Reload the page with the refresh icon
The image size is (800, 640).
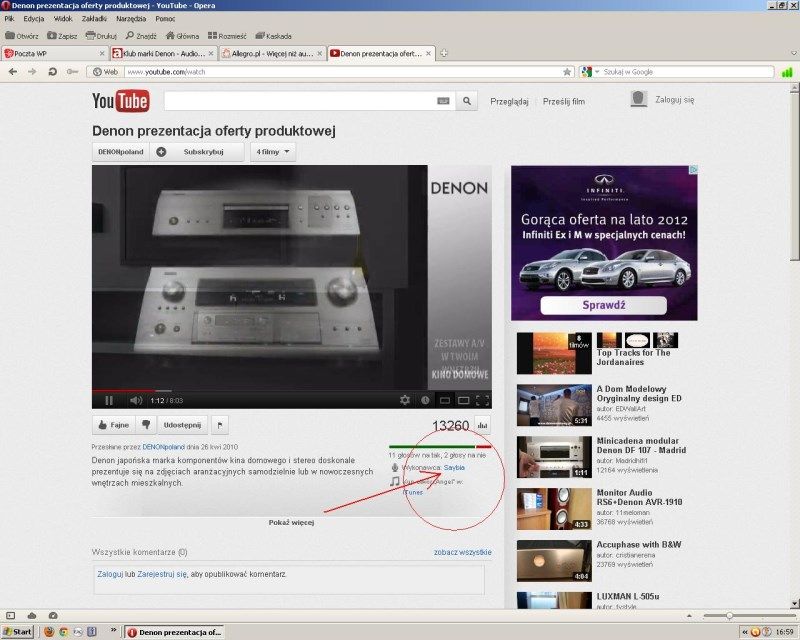coord(52,72)
